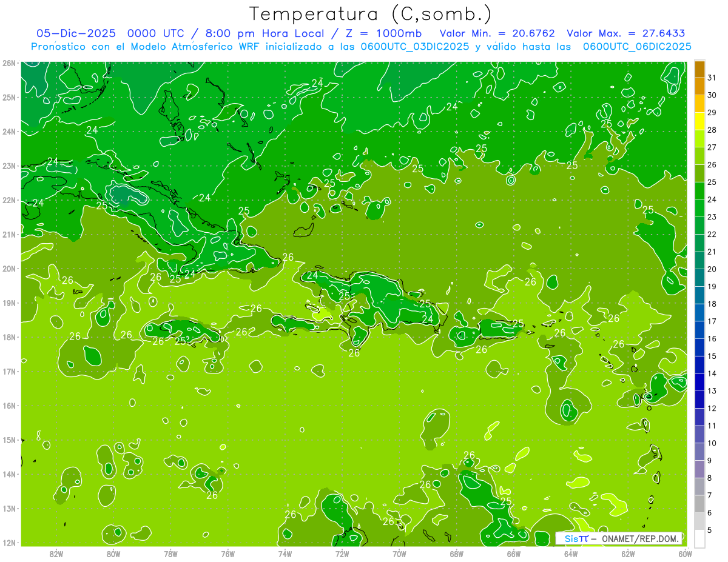Click the 24N latitude axis label

point(9,132)
